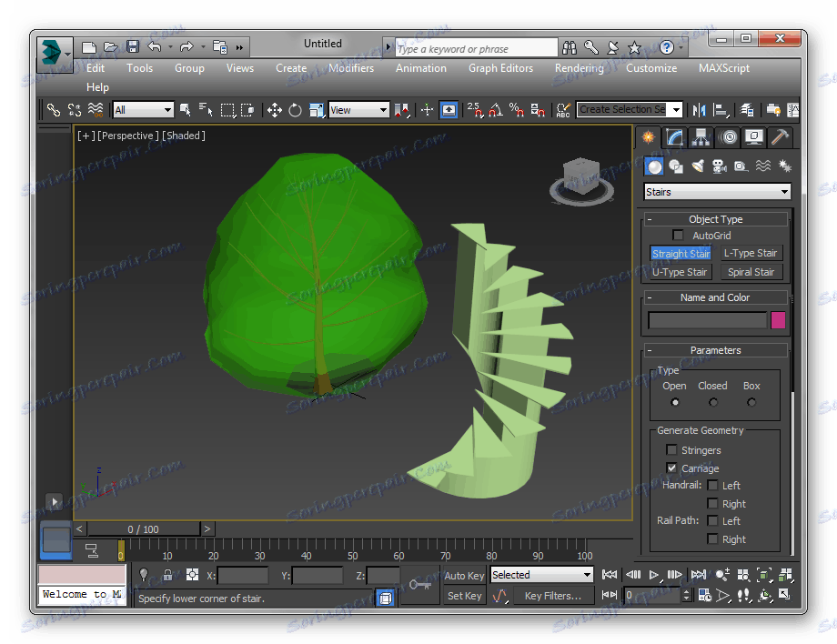Open the Hierarchy panel tab
Viewport: 837px width, 644px height.
pos(701,137)
